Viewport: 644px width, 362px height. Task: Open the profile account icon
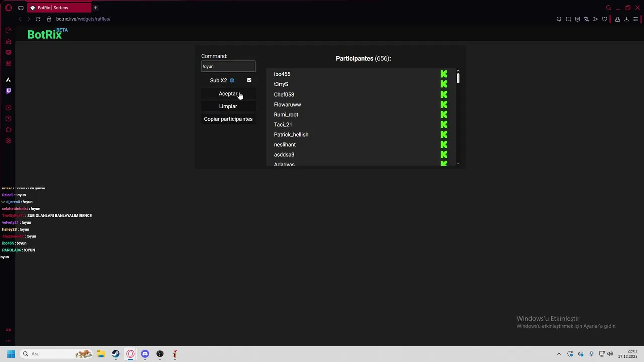click(617, 19)
